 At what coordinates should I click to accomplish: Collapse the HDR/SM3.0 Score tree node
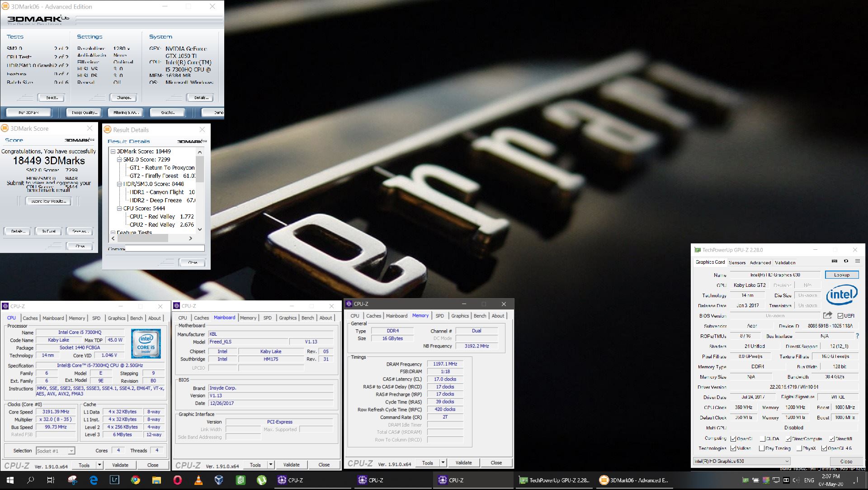tap(119, 184)
